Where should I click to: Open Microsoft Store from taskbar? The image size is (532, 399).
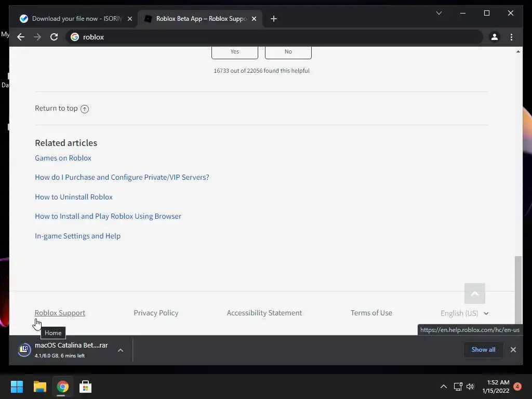85,387
